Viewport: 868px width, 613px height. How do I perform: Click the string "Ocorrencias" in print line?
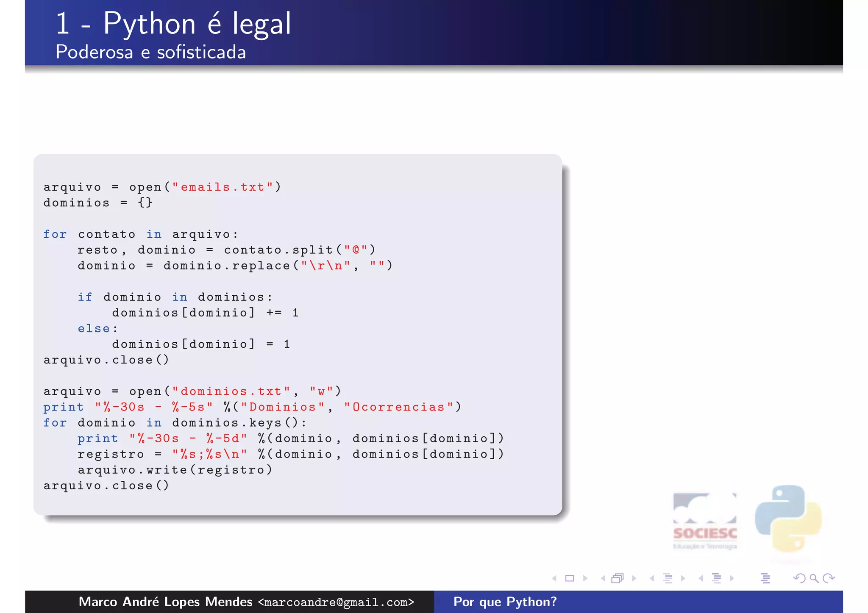click(398, 407)
